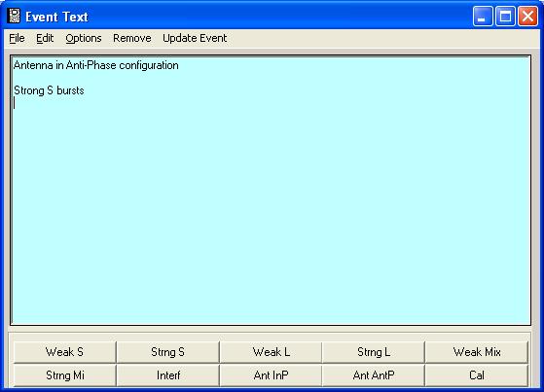Screen dimensions: 544x392
Task: Open the Options menu
Action: 84,38
